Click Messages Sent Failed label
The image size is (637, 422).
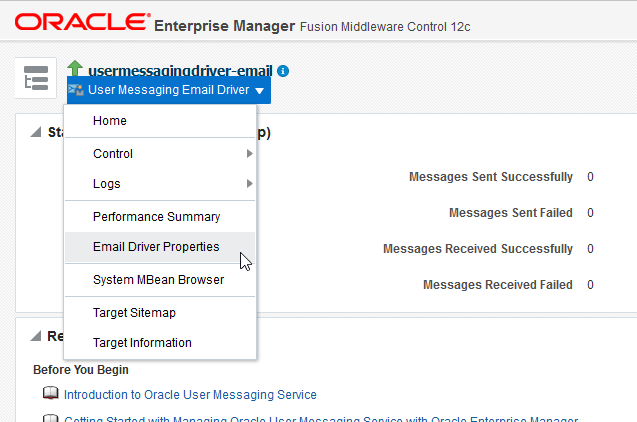tap(511, 213)
